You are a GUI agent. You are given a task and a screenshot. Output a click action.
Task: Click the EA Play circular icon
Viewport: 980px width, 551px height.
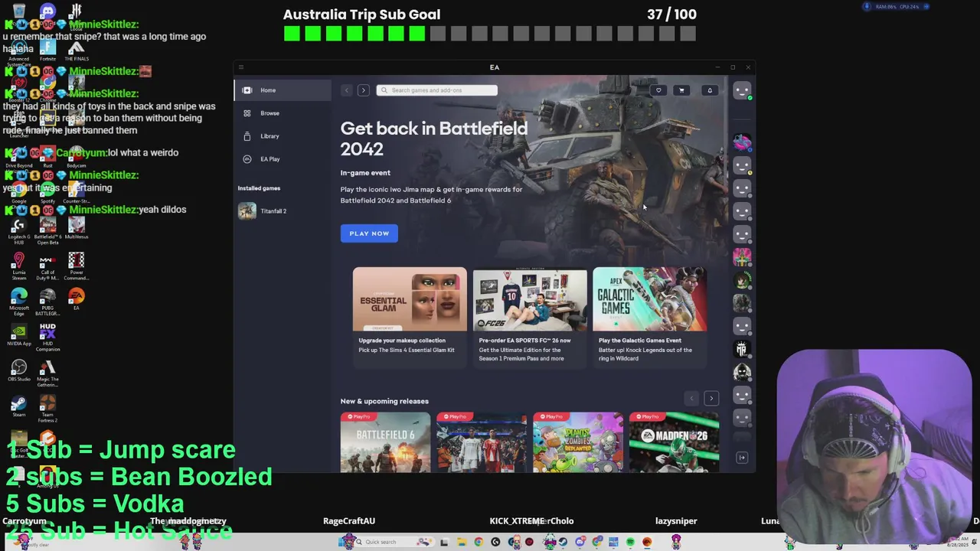coord(247,159)
